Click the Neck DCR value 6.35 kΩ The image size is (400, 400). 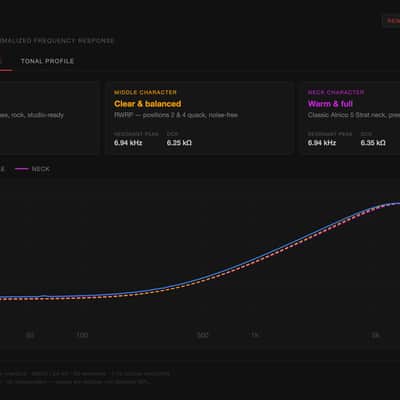pyautogui.click(x=373, y=143)
